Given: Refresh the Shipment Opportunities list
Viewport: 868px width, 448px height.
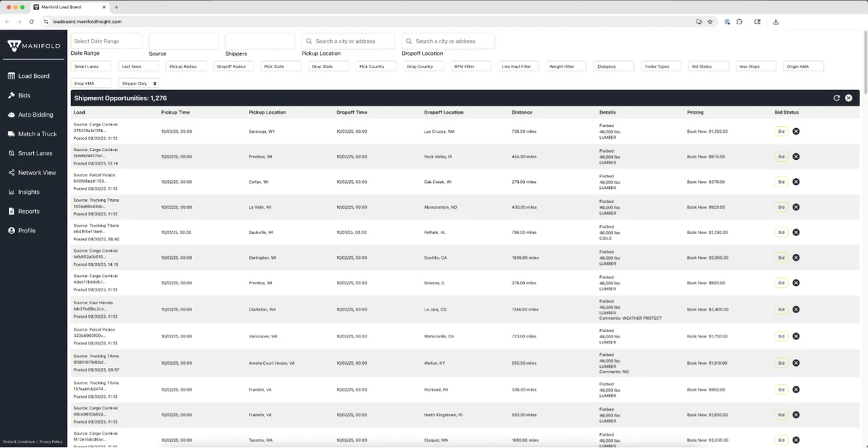Looking at the screenshot, I should [837, 98].
